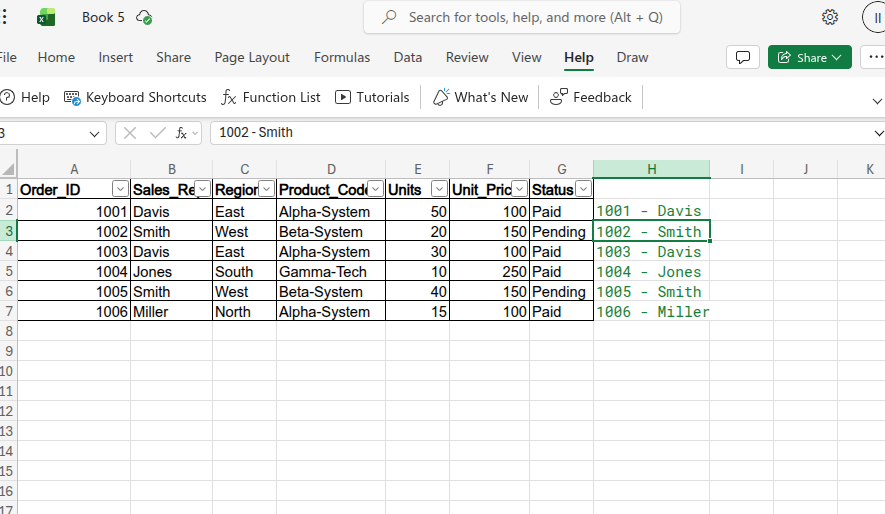Open the Unit_Price filter dropdown
This screenshot has width=885, height=514.
tap(520, 189)
